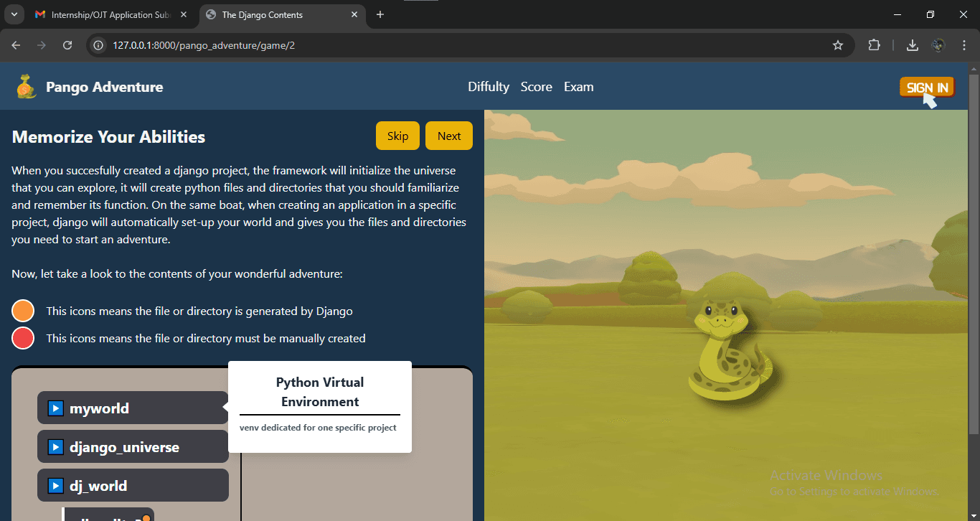Click the venv dedicated for one specific project text

(x=318, y=428)
